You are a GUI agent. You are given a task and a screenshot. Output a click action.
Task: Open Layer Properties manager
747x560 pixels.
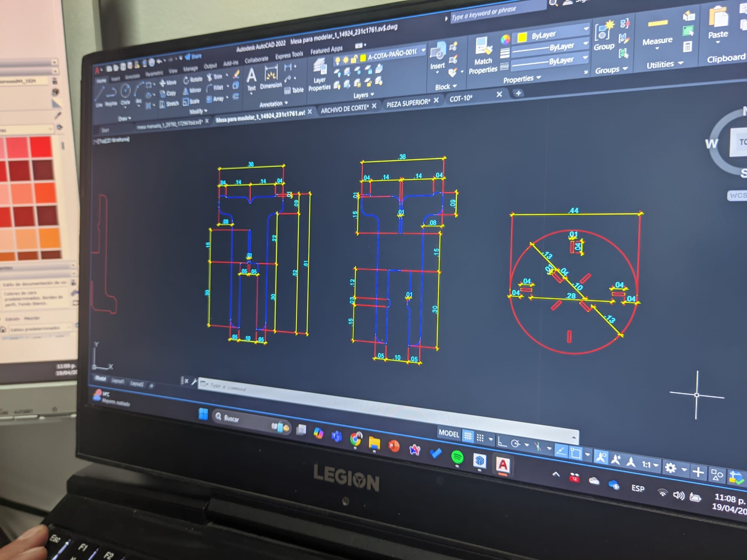coord(320,75)
